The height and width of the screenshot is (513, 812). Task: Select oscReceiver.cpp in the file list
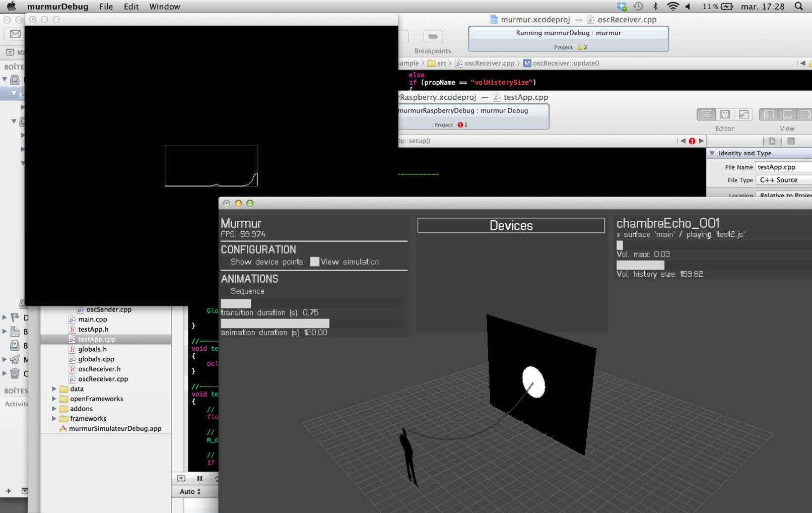pos(103,379)
